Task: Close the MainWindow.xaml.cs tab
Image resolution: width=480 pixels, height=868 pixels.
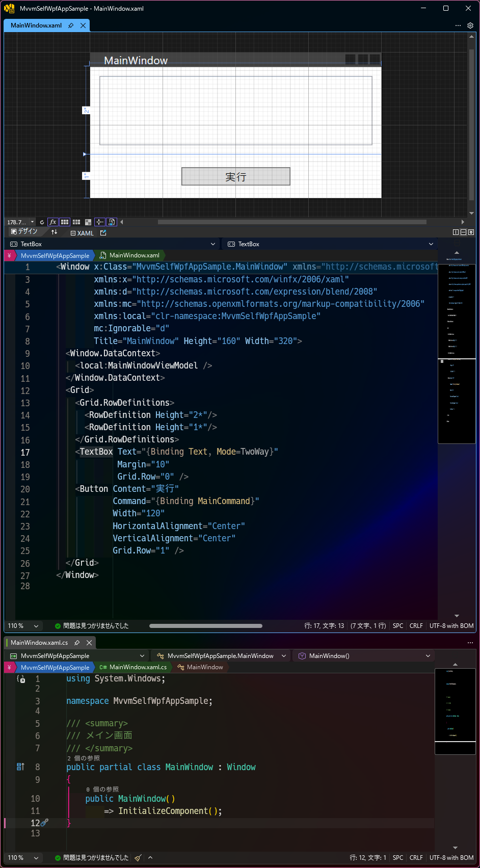Action: pos(89,643)
